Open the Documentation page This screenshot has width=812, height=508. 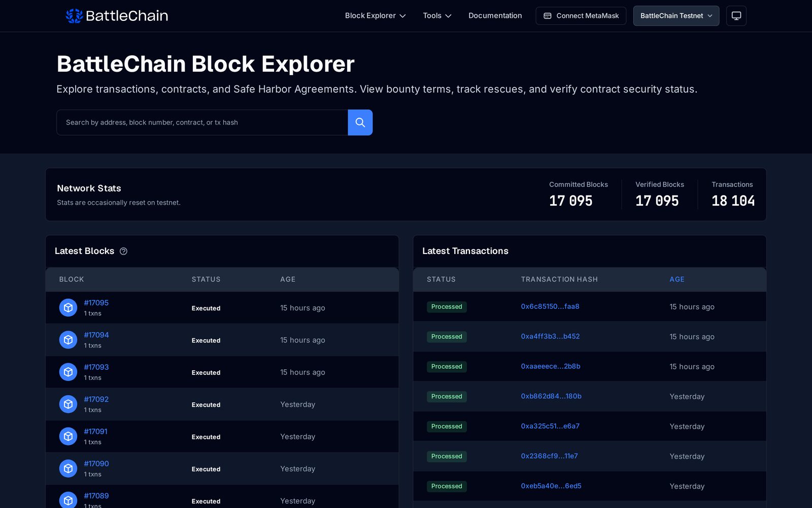tap(495, 16)
